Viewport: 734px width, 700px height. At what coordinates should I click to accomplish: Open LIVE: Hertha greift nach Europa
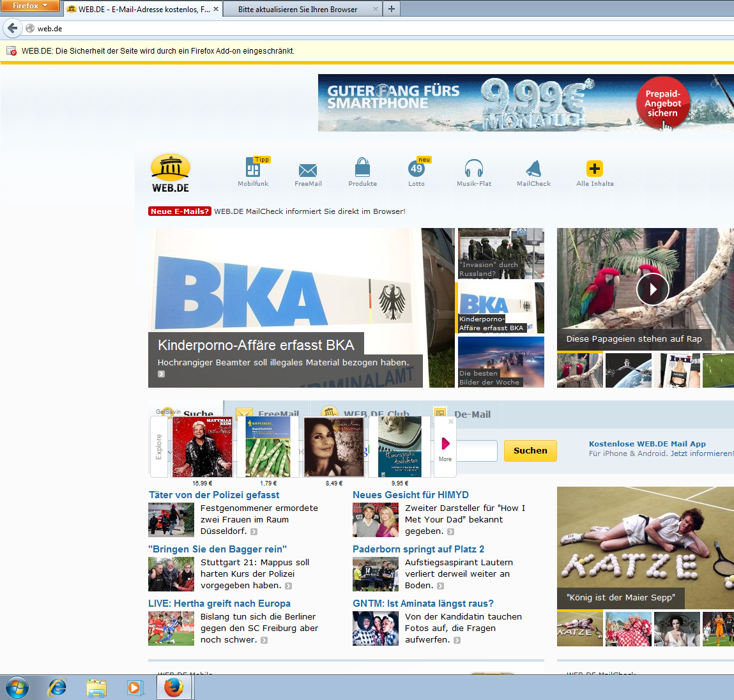coord(219,603)
